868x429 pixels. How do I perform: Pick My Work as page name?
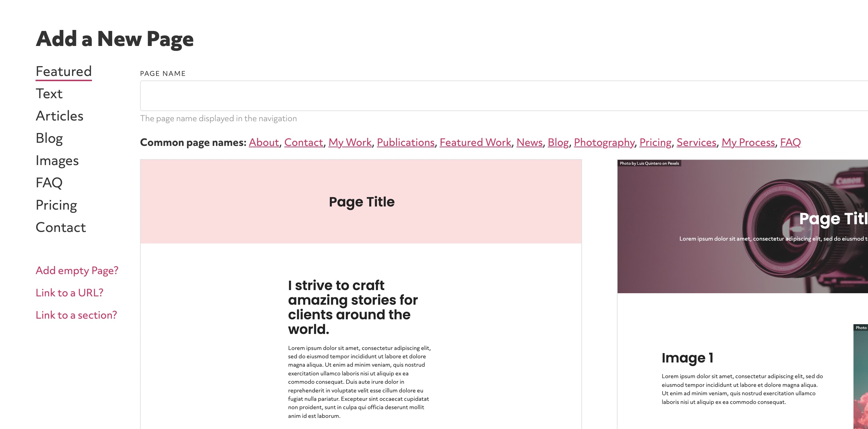tap(350, 142)
